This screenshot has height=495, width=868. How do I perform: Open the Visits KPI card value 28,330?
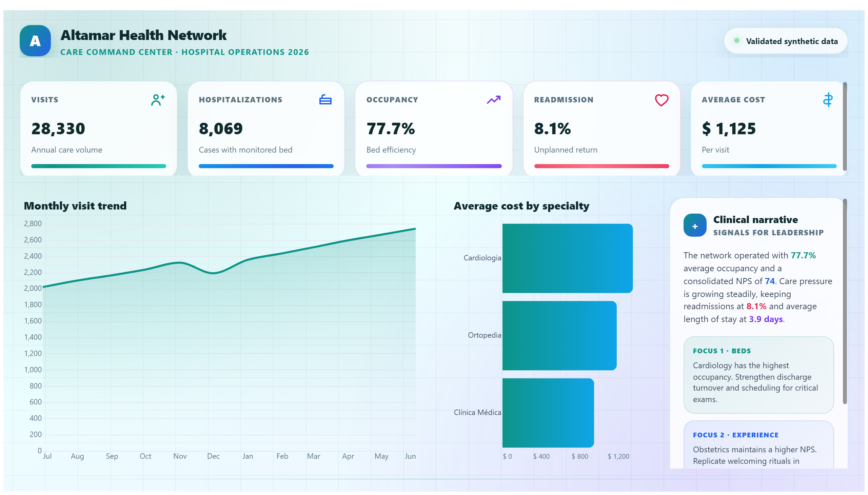pyautogui.click(x=58, y=128)
